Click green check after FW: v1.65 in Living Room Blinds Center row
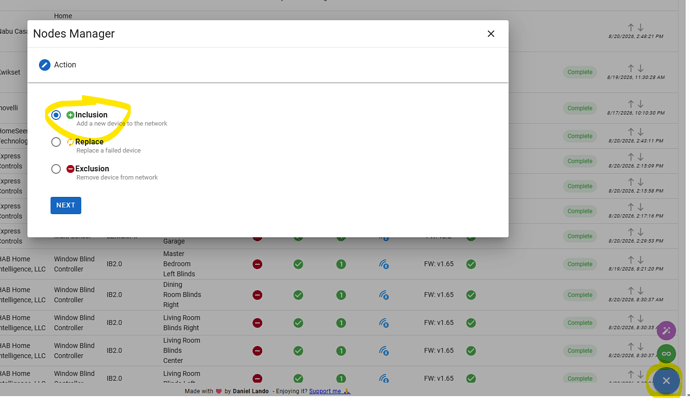Viewport: 690px width, 398px height. [471, 351]
